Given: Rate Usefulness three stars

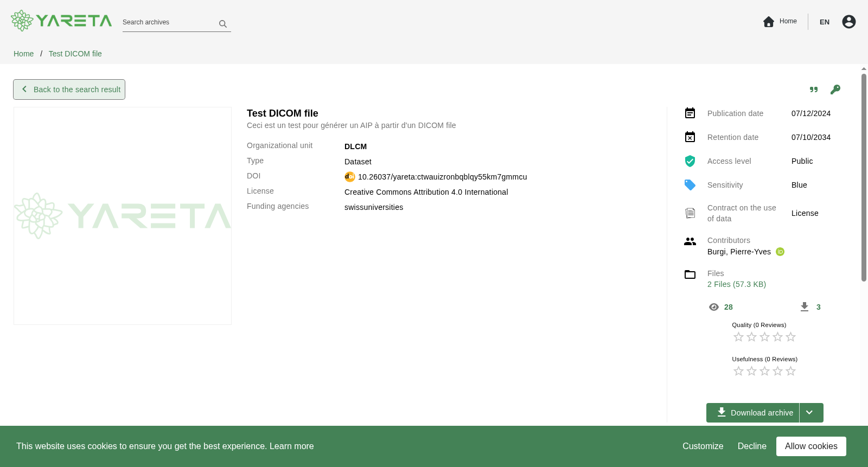Looking at the screenshot, I should [764, 371].
